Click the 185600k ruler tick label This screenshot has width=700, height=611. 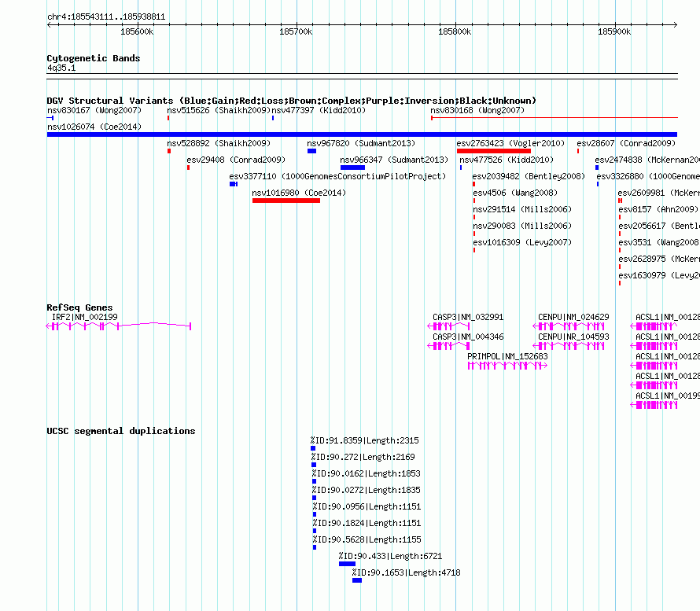tap(137, 31)
